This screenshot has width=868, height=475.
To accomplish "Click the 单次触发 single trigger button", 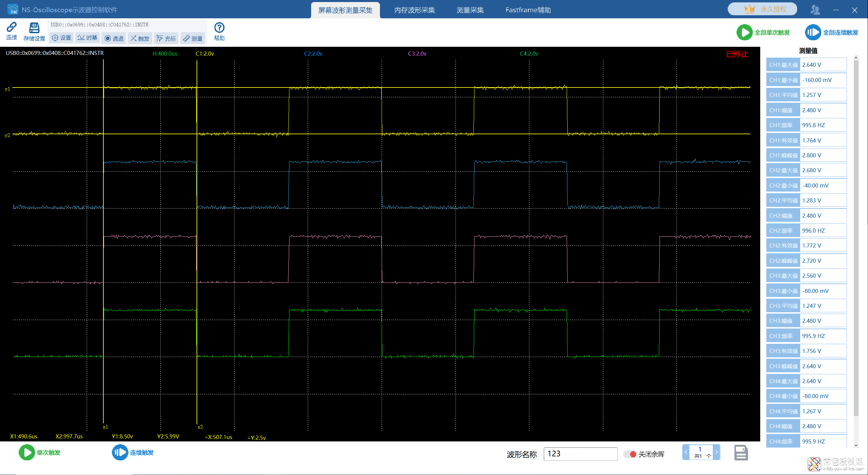I will [x=40, y=453].
